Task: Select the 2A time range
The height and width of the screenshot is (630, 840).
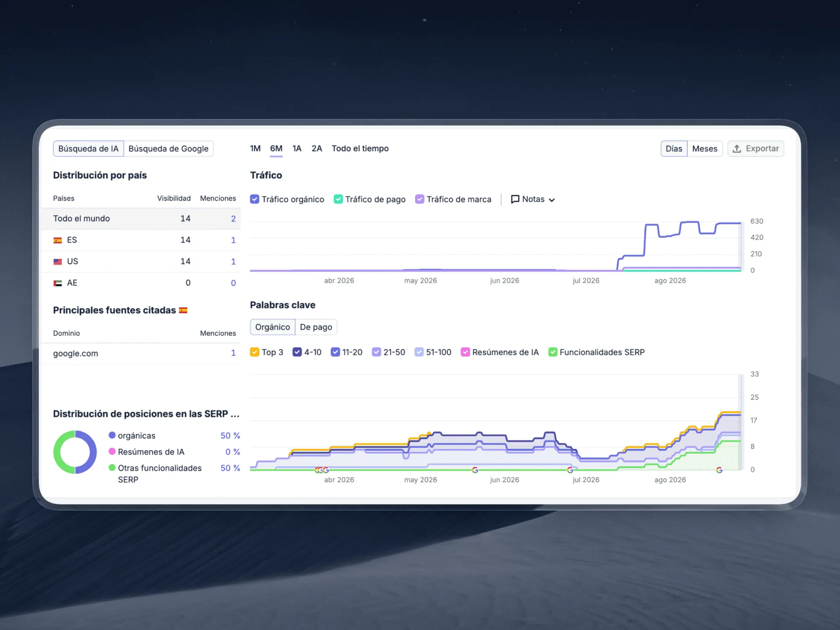Action: tap(317, 149)
